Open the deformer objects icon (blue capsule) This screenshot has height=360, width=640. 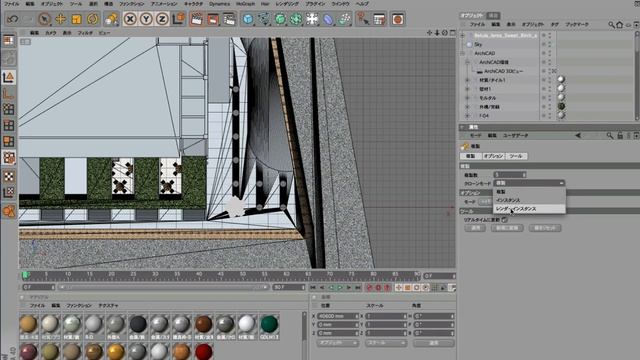click(328, 19)
